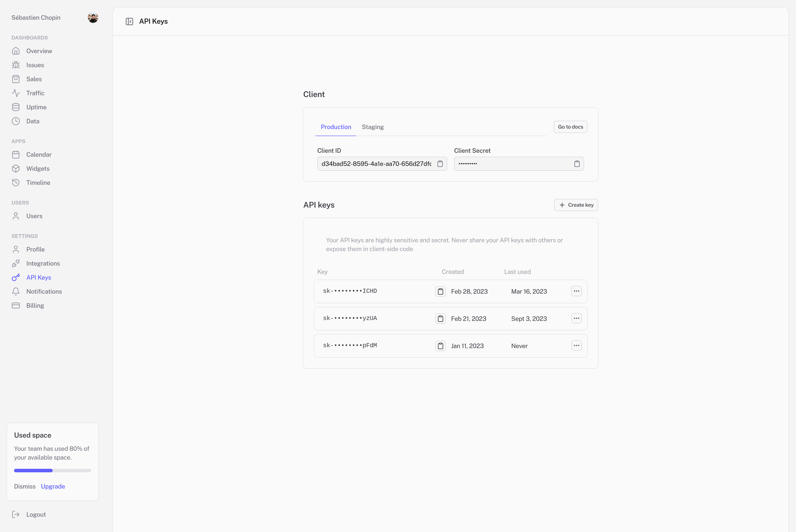
Task: Copy the API key ending in yzUA
Action: click(x=440, y=319)
